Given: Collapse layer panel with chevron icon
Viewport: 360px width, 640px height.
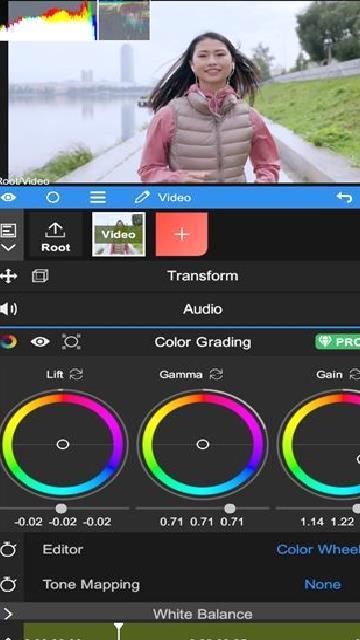Looking at the screenshot, I should 9,248.
